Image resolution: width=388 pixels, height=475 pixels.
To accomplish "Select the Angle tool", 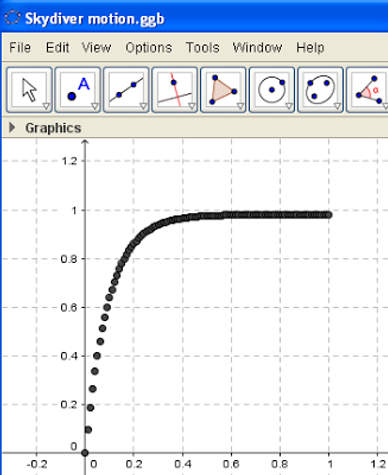I will point(367,89).
